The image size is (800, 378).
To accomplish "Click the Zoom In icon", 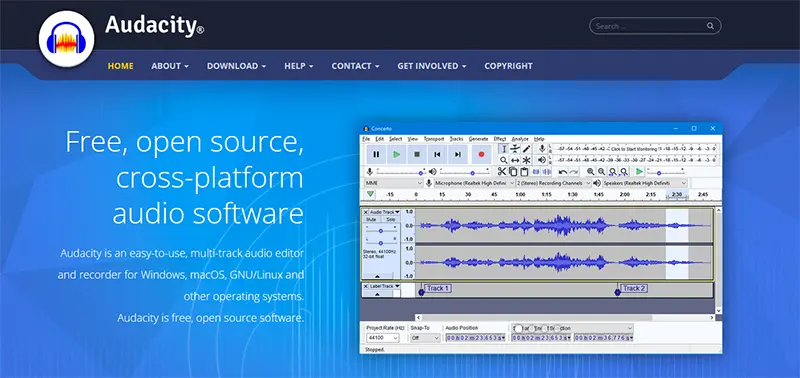I will pos(590,171).
